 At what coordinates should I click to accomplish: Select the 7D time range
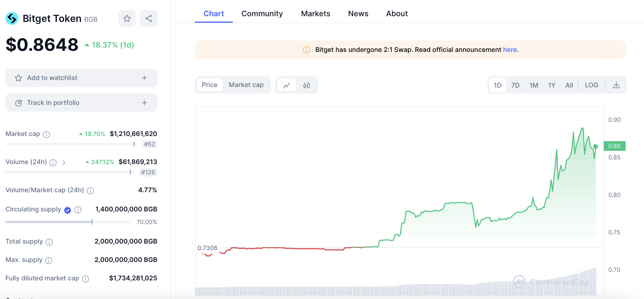point(515,85)
